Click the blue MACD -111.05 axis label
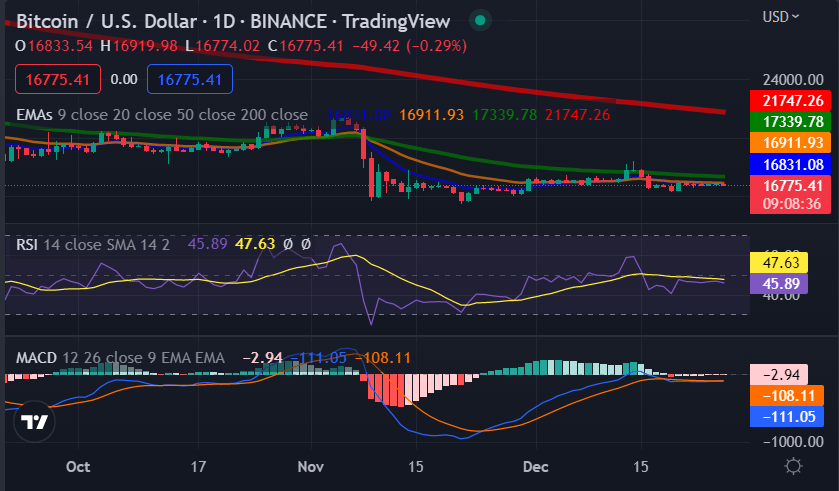The height and width of the screenshot is (491, 839). point(787,417)
